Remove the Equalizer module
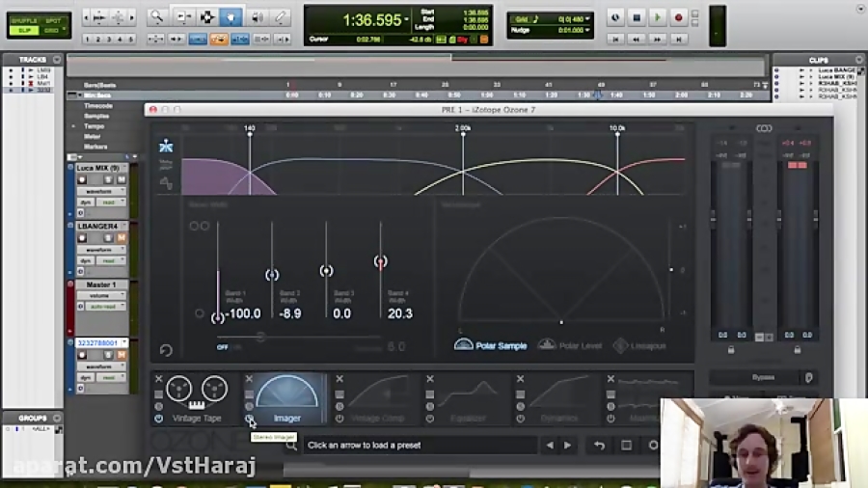868x488 pixels. click(430, 378)
